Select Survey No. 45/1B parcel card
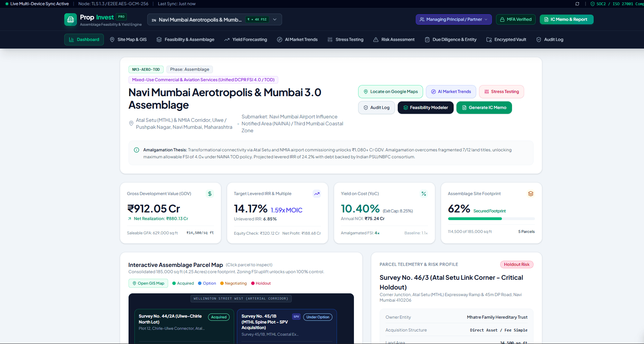The width and height of the screenshot is (644, 344). point(287,326)
